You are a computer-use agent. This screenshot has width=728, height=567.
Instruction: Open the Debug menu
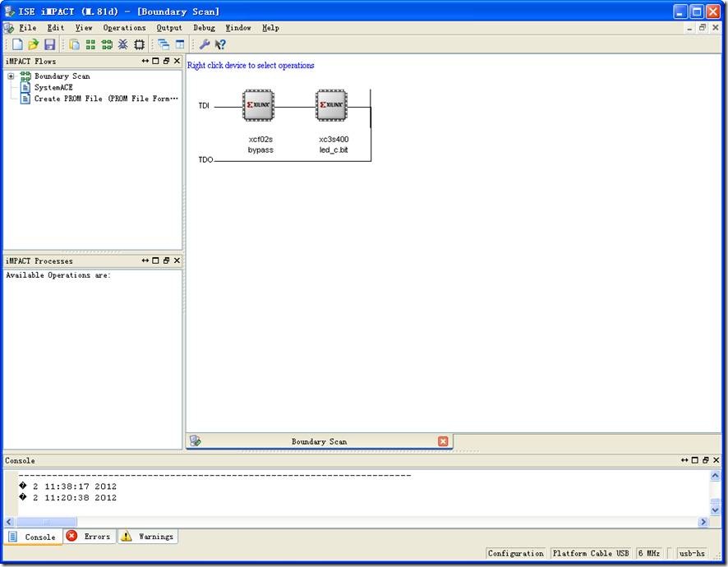(x=204, y=28)
